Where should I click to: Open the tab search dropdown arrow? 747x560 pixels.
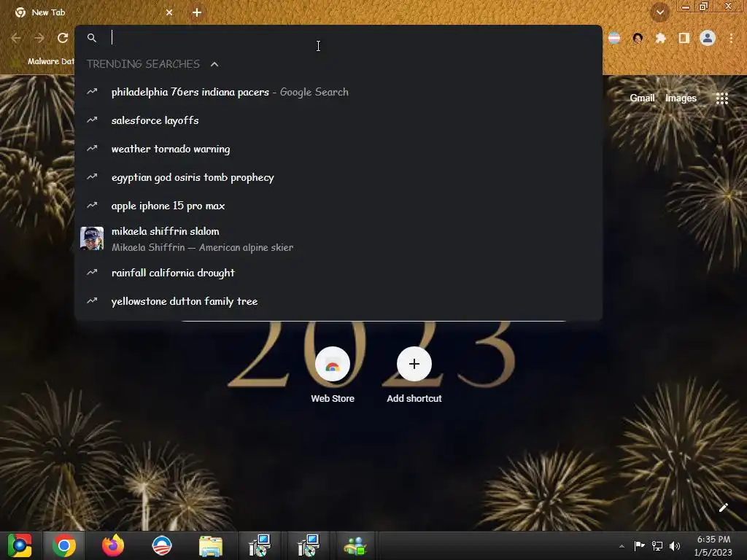659,12
